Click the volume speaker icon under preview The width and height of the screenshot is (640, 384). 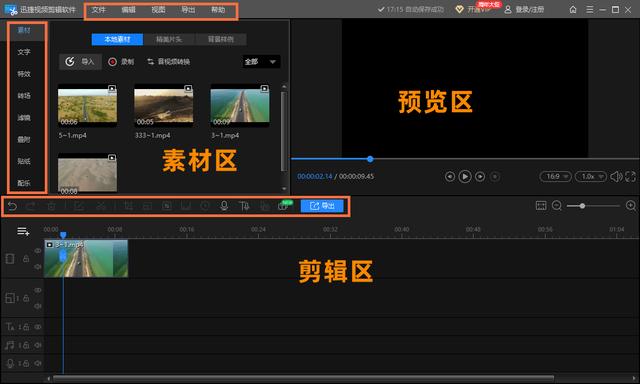tap(616, 177)
